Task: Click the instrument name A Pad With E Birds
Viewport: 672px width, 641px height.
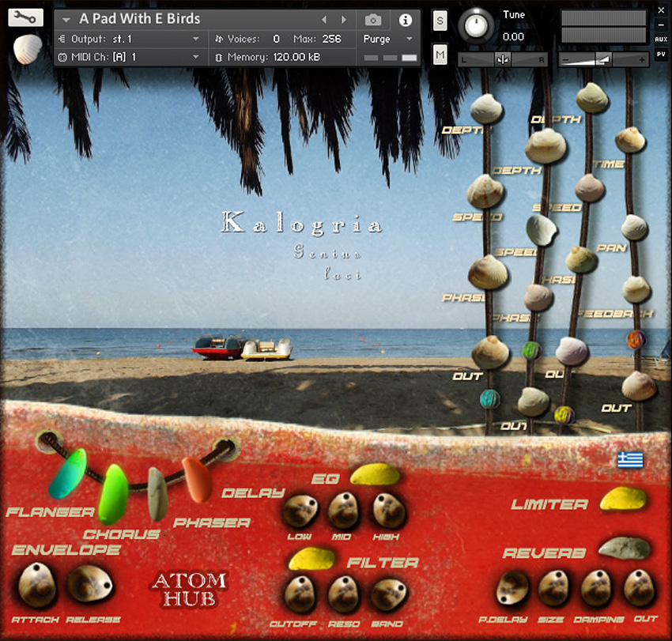Action: point(140,19)
